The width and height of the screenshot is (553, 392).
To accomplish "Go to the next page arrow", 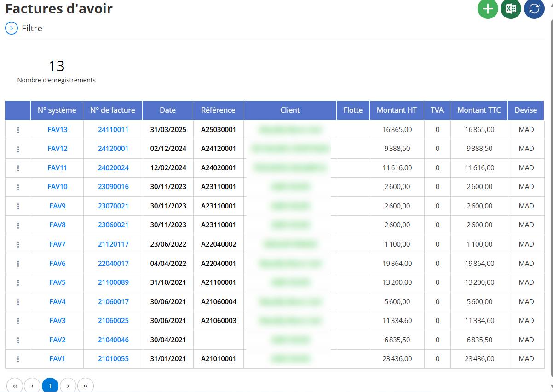I will (x=68, y=386).
